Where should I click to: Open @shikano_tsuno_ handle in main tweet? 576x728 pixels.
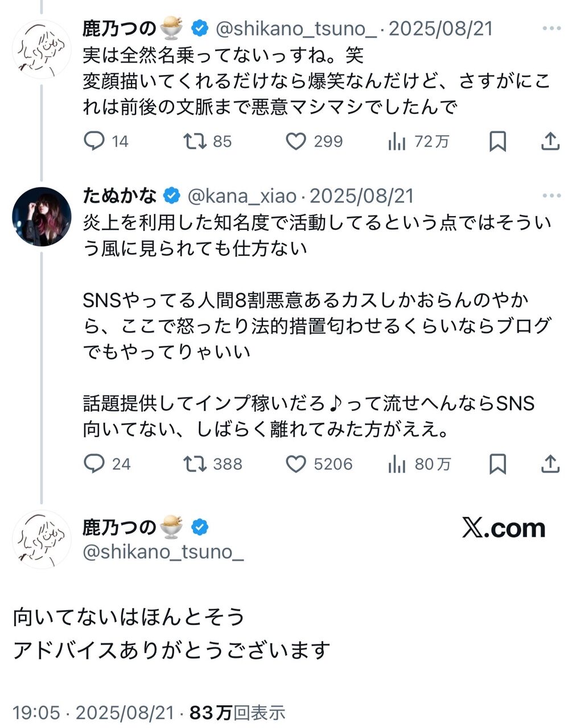click(x=163, y=552)
